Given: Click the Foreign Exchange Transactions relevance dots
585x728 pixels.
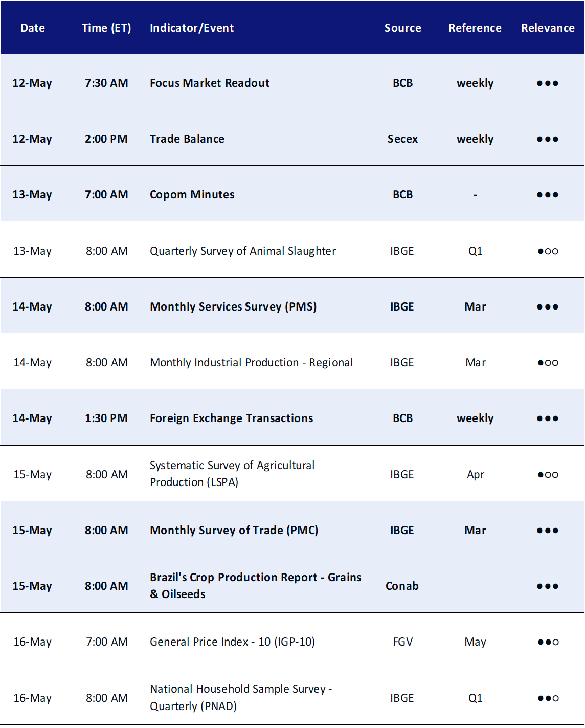Looking at the screenshot, I should pyautogui.click(x=547, y=418).
